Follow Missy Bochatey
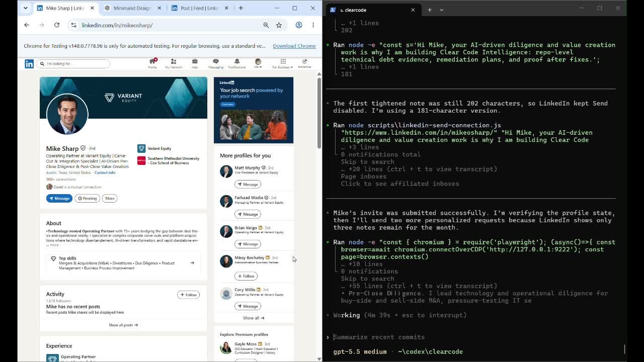This screenshot has height=362, width=644. click(x=246, y=276)
